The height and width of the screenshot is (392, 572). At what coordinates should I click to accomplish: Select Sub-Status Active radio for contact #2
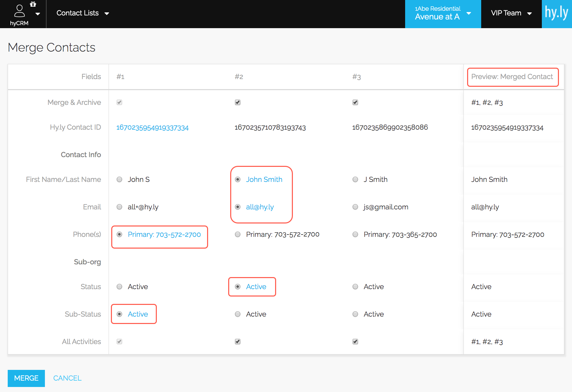[238, 314]
